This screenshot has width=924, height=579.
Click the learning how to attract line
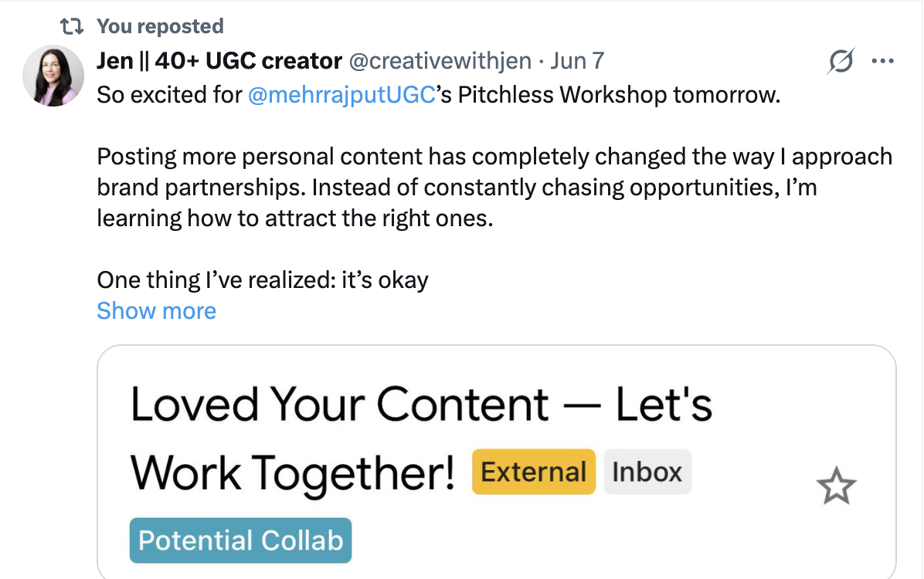(294, 218)
